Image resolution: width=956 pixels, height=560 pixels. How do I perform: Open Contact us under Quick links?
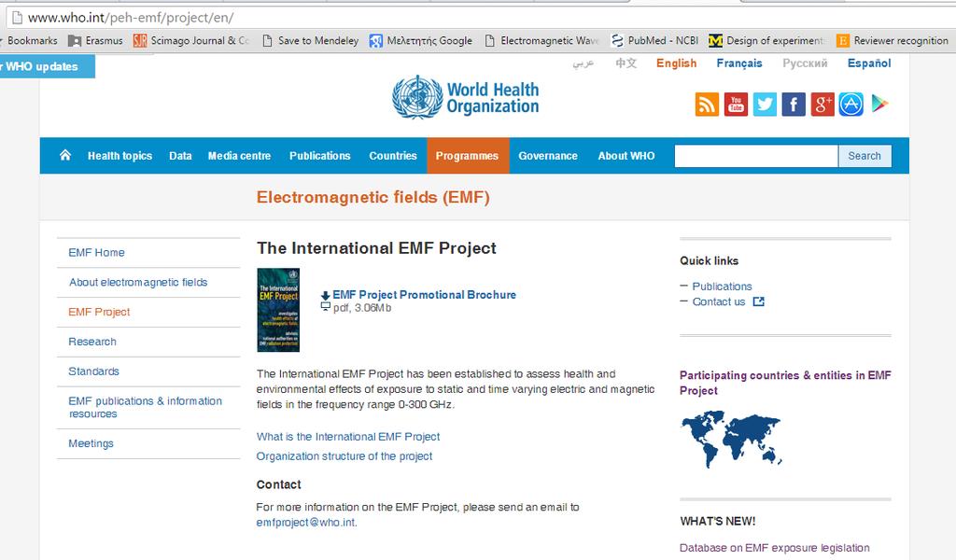(718, 301)
